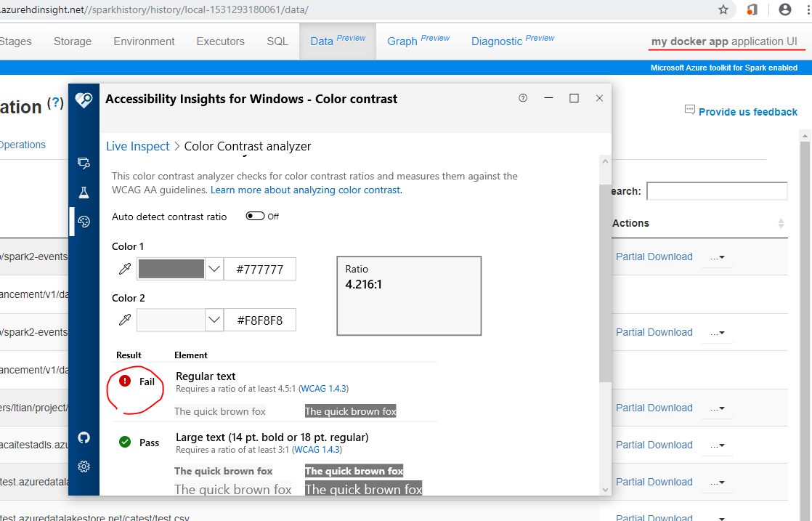Switch to the SQL tab
The width and height of the screenshot is (812, 521).
pos(277,41)
